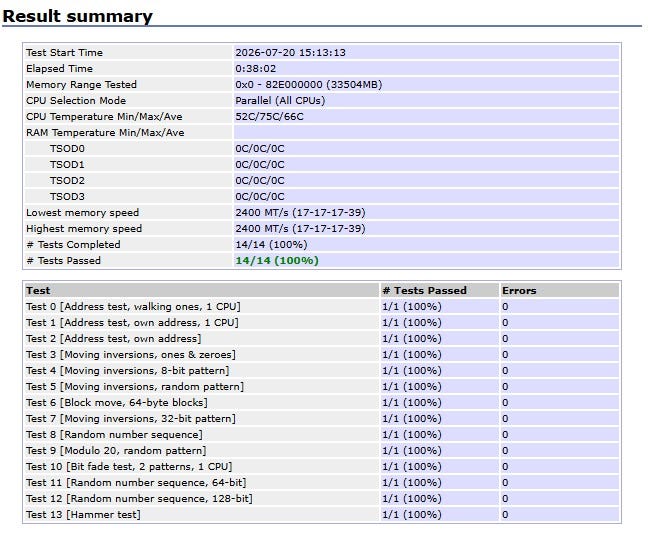Select the Highest memory speed value

coord(300,229)
